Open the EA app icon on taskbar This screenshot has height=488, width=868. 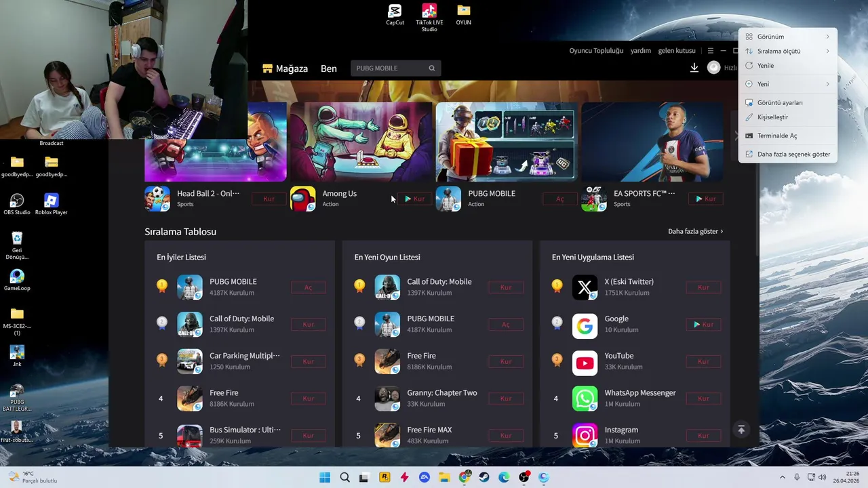coord(425,477)
